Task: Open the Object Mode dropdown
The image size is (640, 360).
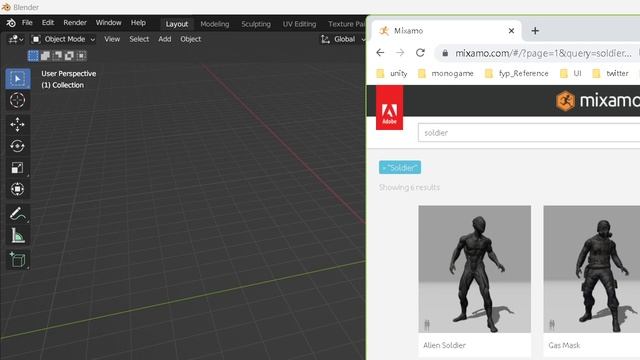Action: (x=63, y=39)
